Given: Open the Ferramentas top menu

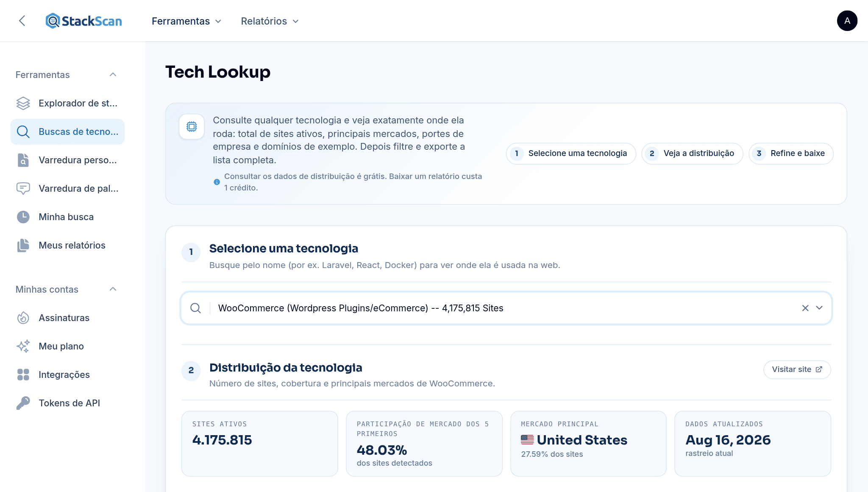Looking at the screenshot, I should pos(186,21).
